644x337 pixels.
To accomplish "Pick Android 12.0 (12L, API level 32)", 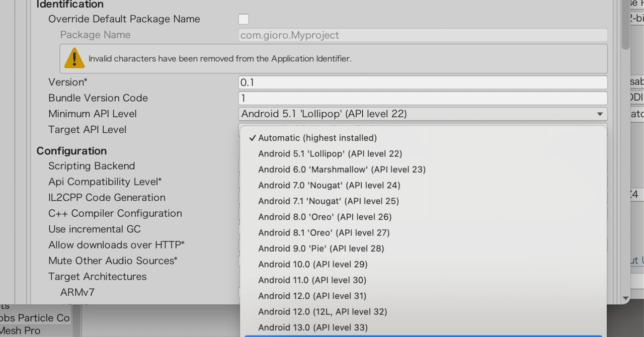I will pyautogui.click(x=323, y=311).
